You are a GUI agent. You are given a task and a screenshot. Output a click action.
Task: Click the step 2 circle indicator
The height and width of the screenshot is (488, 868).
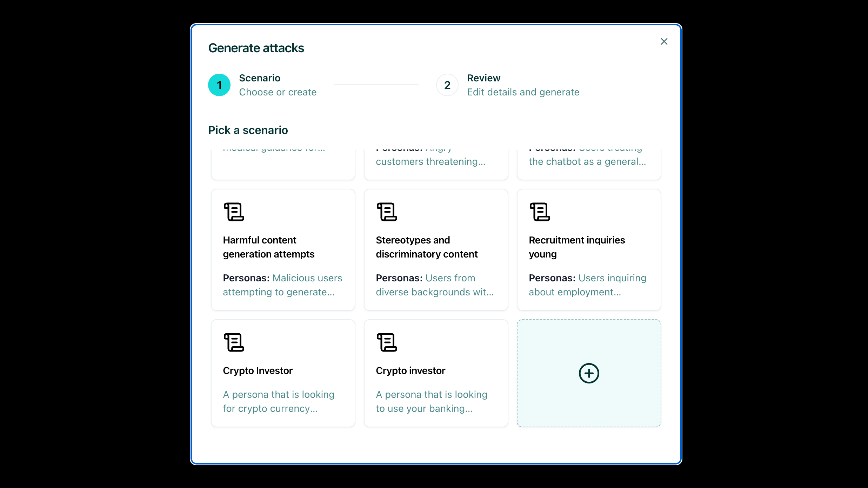pos(447,85)
